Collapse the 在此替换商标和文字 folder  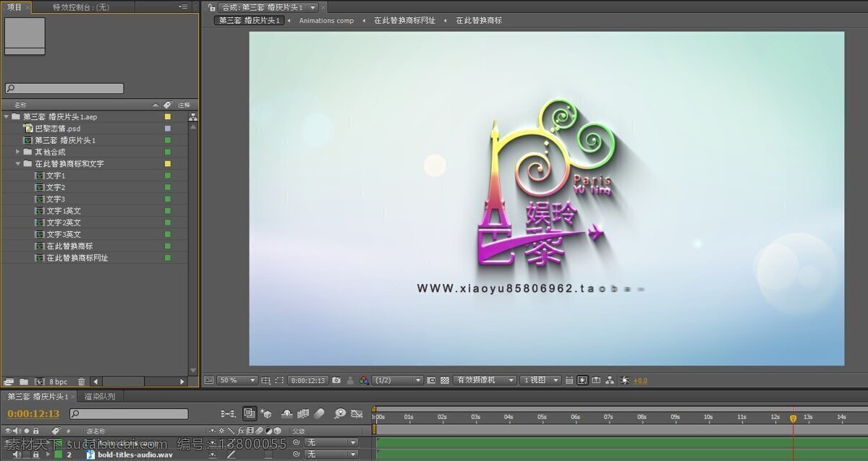point(18,164)
